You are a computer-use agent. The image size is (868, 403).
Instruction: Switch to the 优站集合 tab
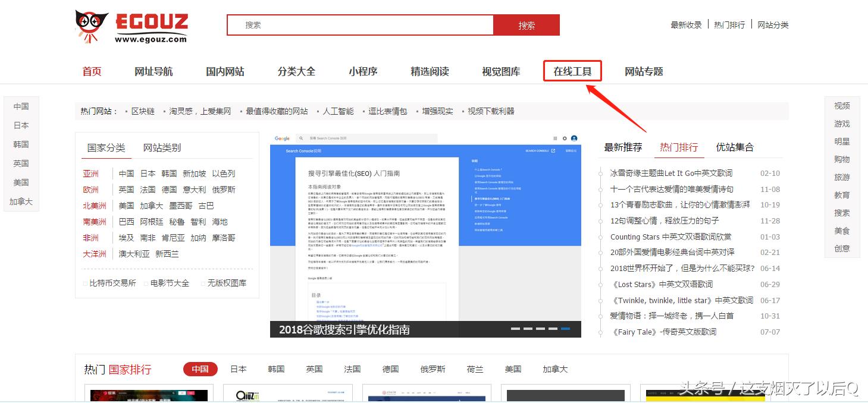pyautogui.click(x=734, y=147)
